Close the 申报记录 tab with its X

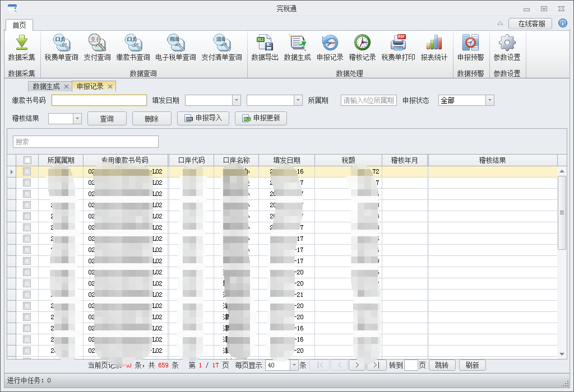[110, 87]
